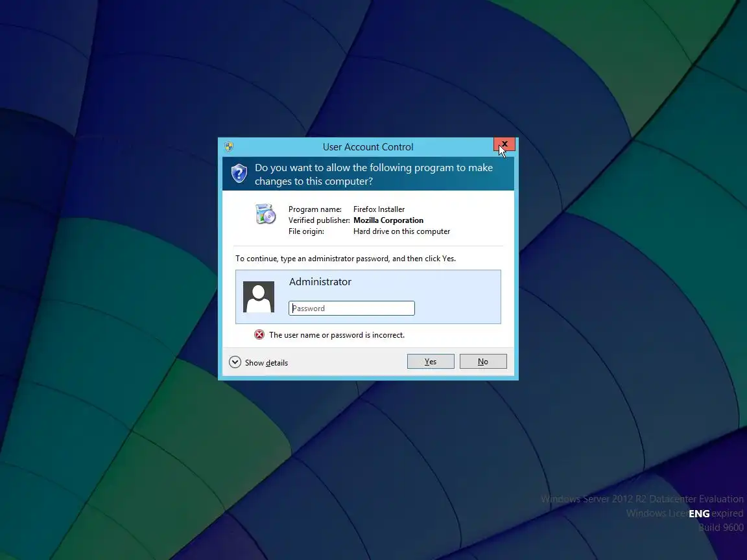Close the User Account Control dialog
Viewport: 747px width, 560px height.
coord(504,144)
